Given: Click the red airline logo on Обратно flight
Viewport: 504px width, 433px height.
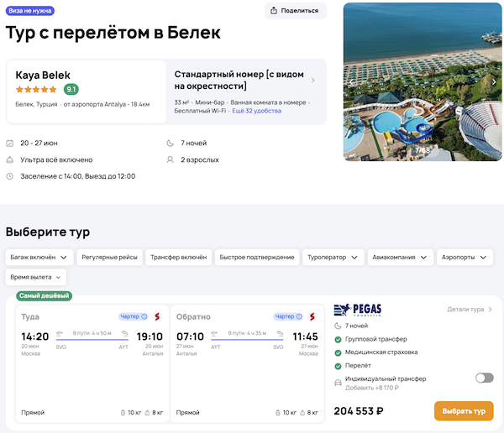Looking at the screenshot, I should click(x=311, y=316).
